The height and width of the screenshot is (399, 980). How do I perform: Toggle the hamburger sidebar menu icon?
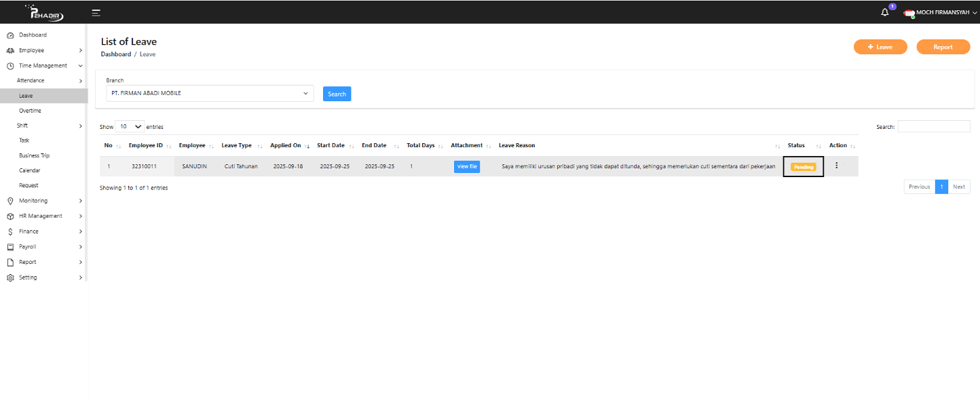pyautogui.click(x=96, y=12)
